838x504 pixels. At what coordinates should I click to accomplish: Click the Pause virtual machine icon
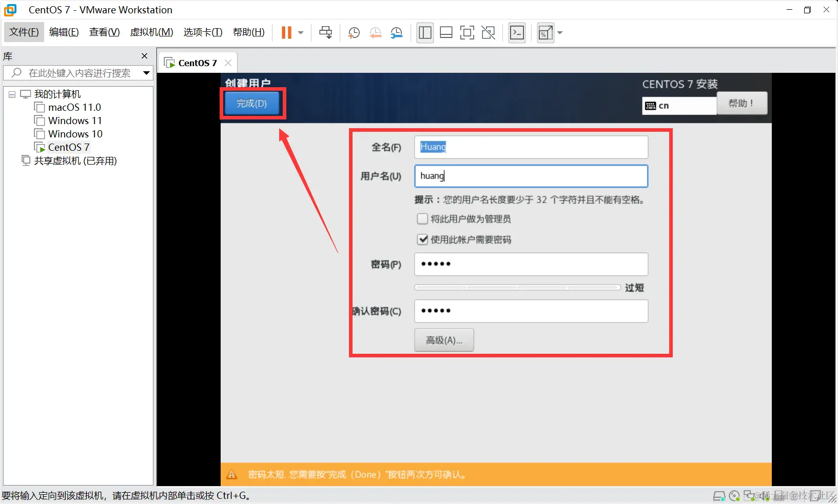click(286, 33)
